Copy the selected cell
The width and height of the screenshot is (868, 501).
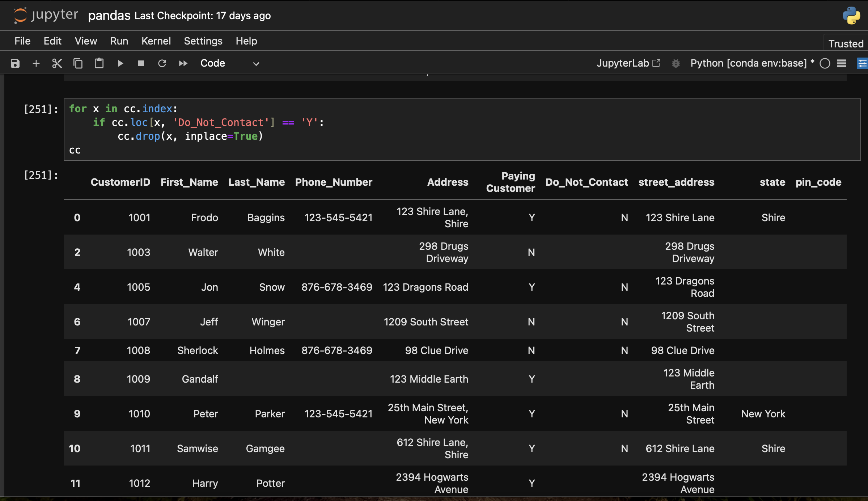78,63
